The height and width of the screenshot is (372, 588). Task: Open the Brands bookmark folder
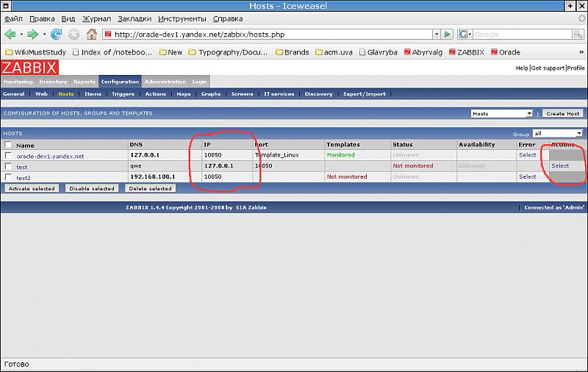(x=292, y=52)
